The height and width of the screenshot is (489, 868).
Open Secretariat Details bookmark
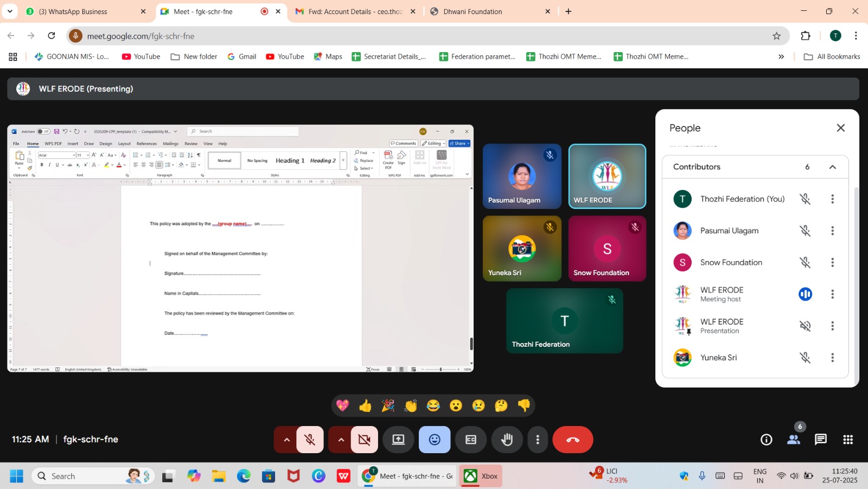click(x=389, y=56)
